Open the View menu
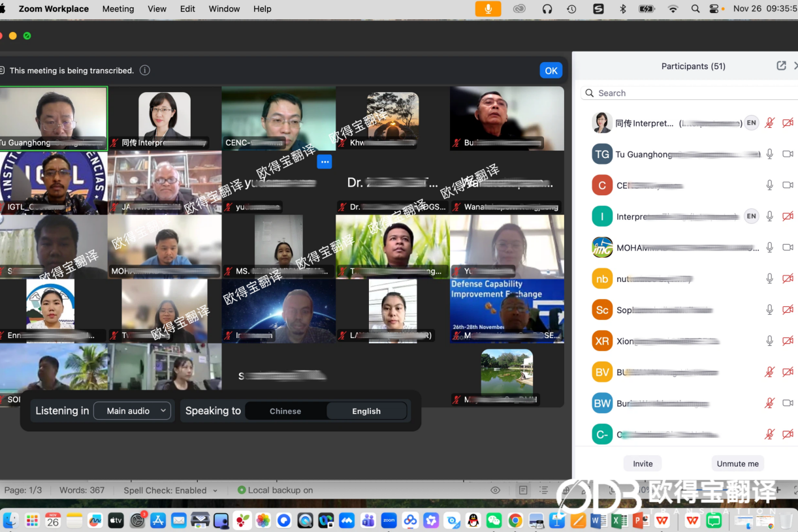 click(157, 8)
